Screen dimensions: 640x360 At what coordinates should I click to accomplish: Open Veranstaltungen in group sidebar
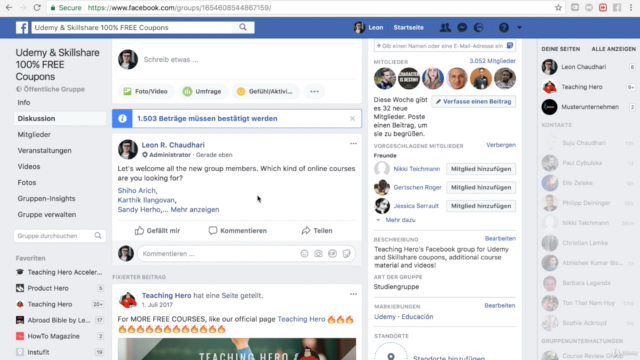[44, 150]
